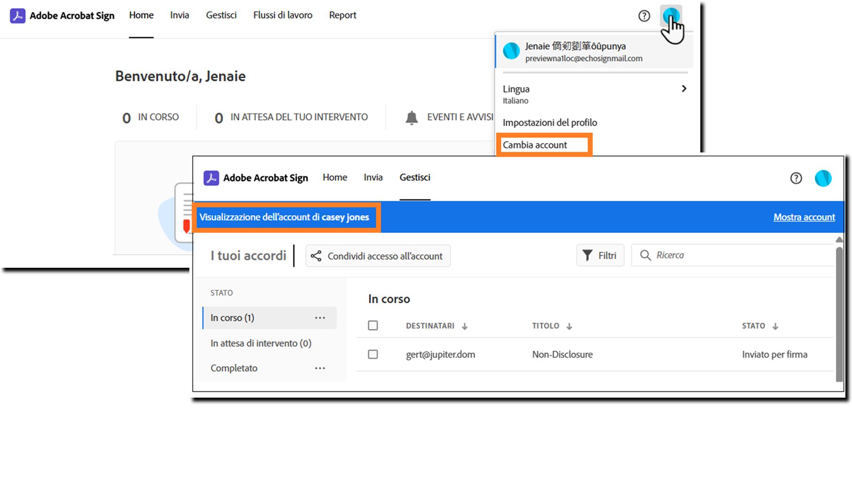Open the Flussi di lavoro tab

point(283,15)
